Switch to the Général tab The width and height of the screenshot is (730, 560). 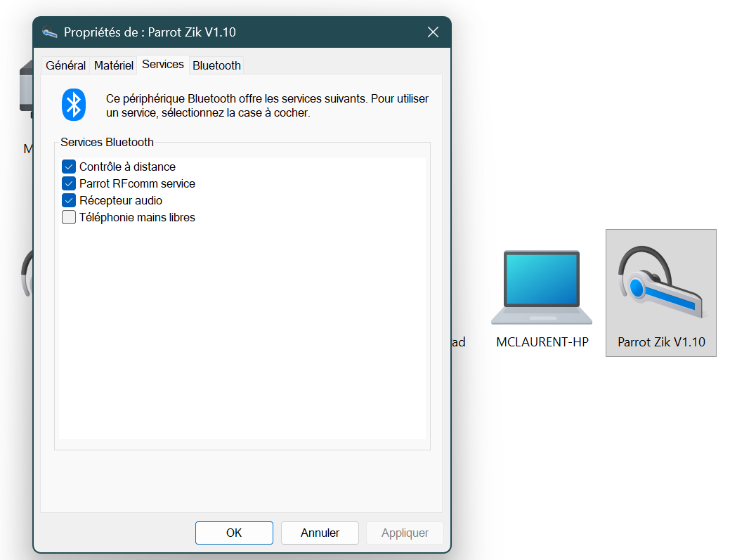tap(65, 65)
